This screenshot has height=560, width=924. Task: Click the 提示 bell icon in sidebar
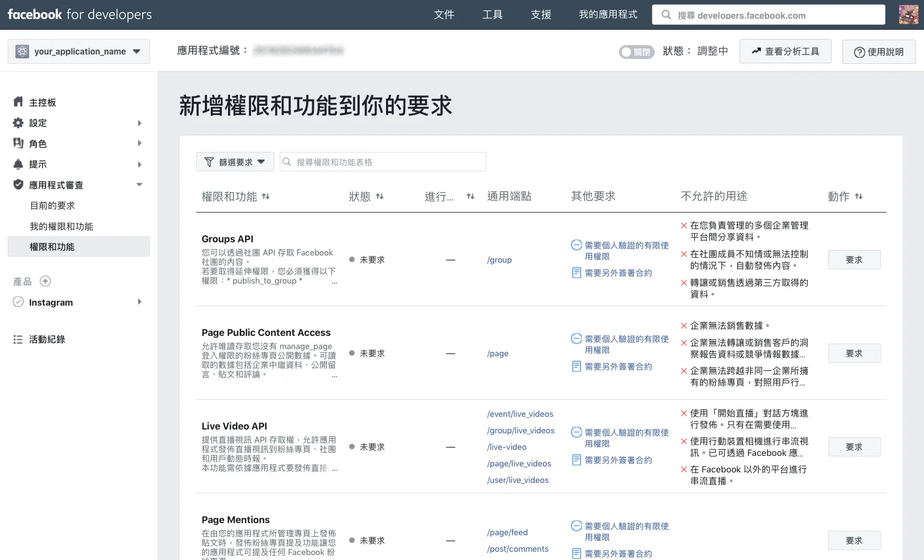[18, 164]
